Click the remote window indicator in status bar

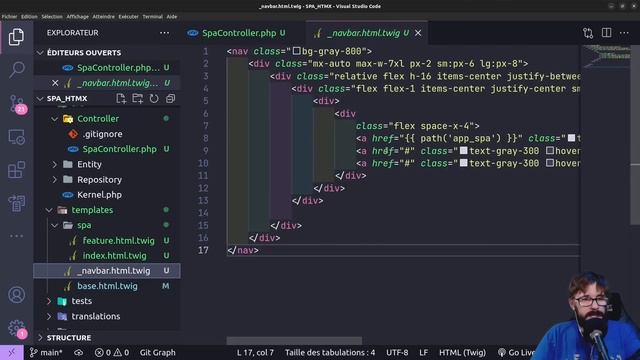[x=11, y=352]
